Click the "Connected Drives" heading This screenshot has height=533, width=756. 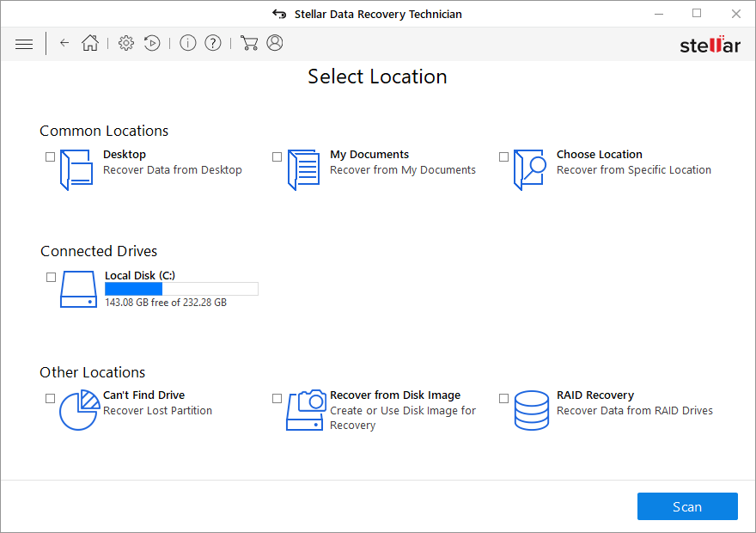(99, 251)
